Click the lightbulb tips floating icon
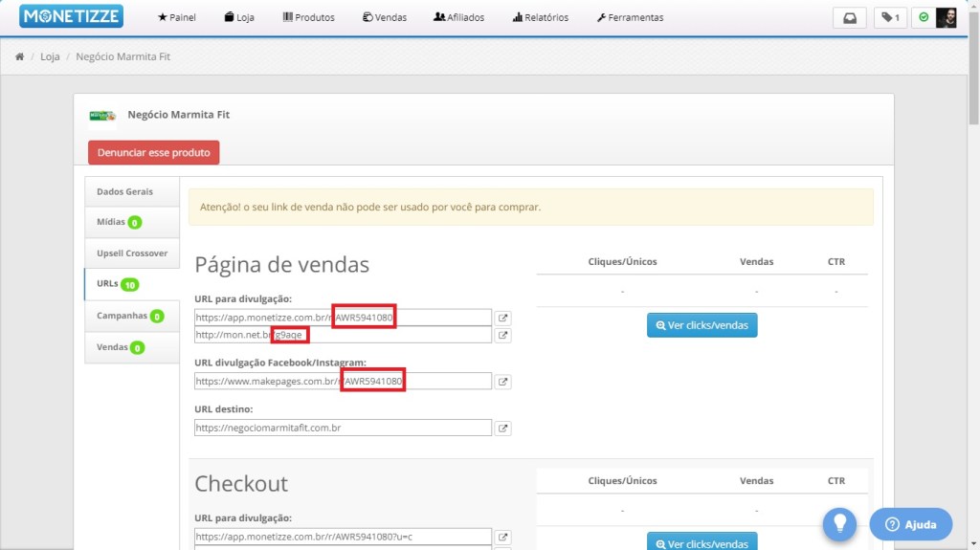980x550 pixels. [839, 523]
